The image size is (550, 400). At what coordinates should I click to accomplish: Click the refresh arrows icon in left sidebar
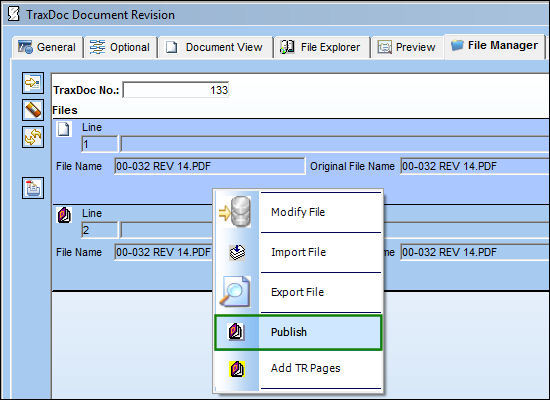(33, 137)
